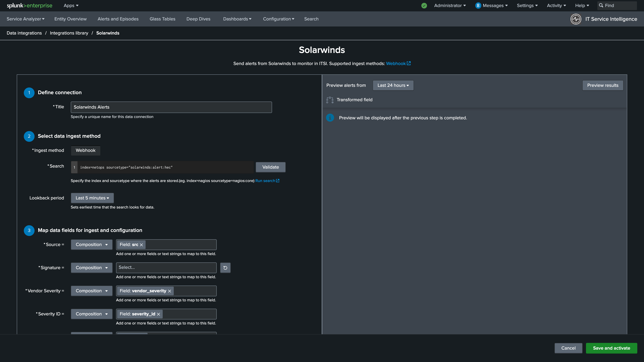Remove the severity_id field tag

click(x=158, y=314)
